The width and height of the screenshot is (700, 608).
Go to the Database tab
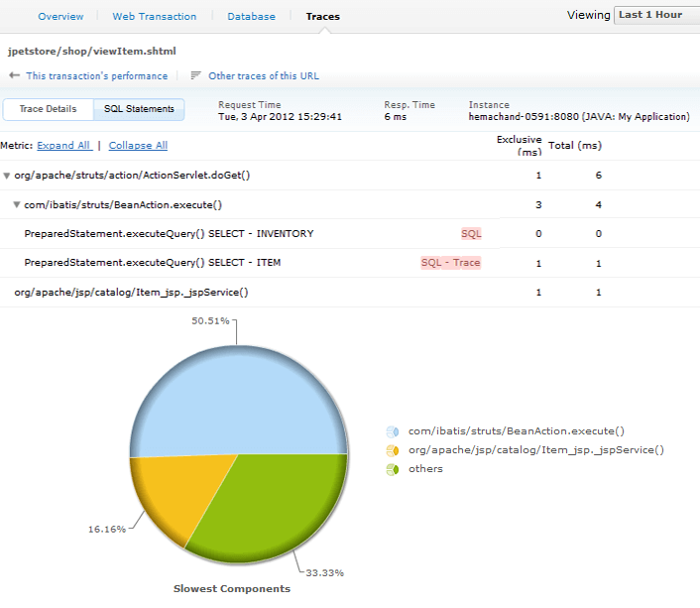[x=252, y=17]
